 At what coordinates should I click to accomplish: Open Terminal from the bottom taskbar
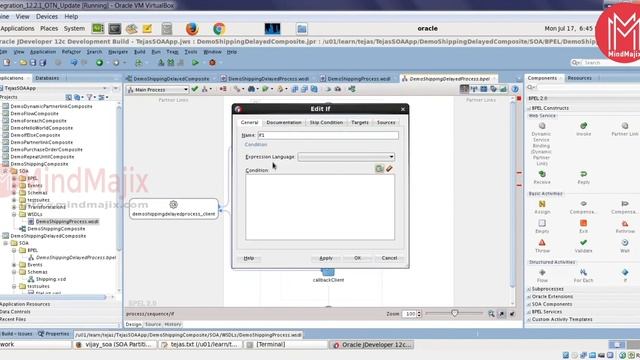(x=285, y=344)
